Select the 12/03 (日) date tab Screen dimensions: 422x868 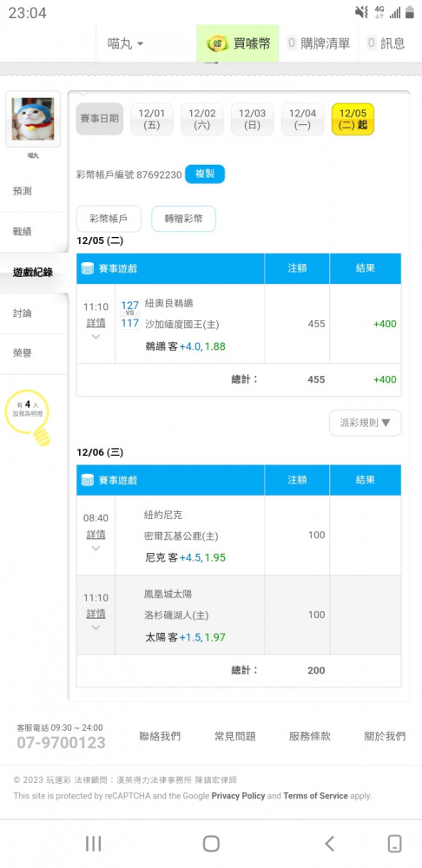pyautogui.click(x=252, y=119)
